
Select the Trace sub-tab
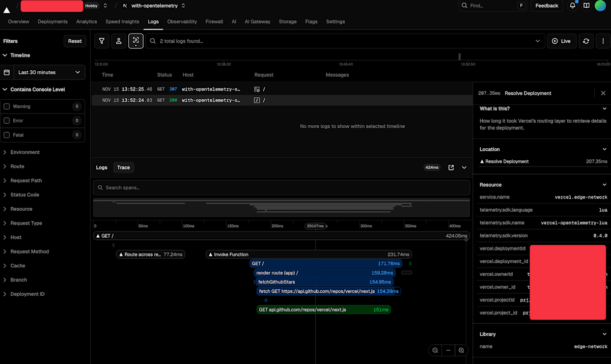[x=124, y=167]
